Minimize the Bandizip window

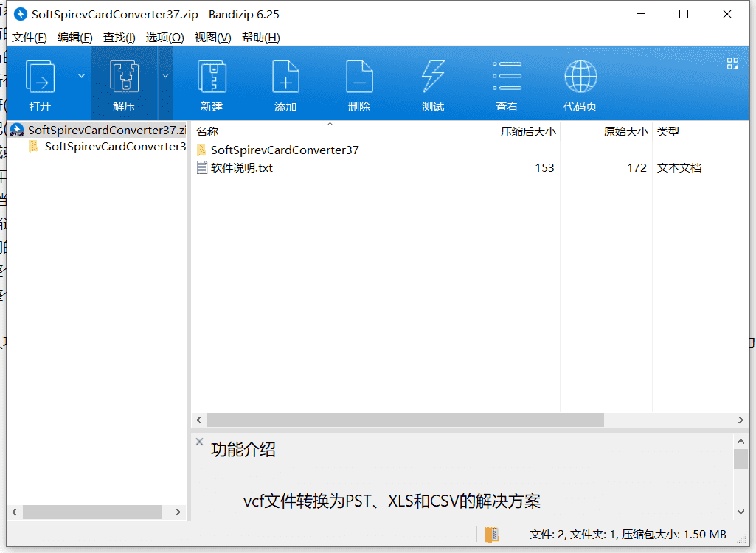641,14
